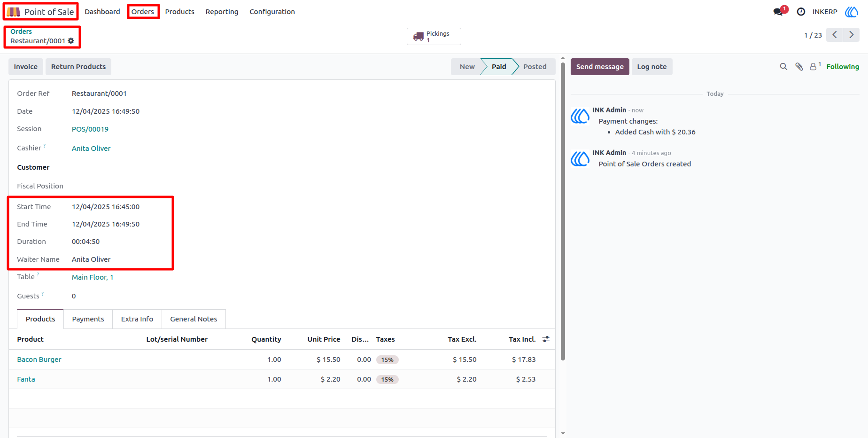
Task: Click the 15% tax tag on Bacon Burger
Action: pyautogui.click(x=387, y=360)
